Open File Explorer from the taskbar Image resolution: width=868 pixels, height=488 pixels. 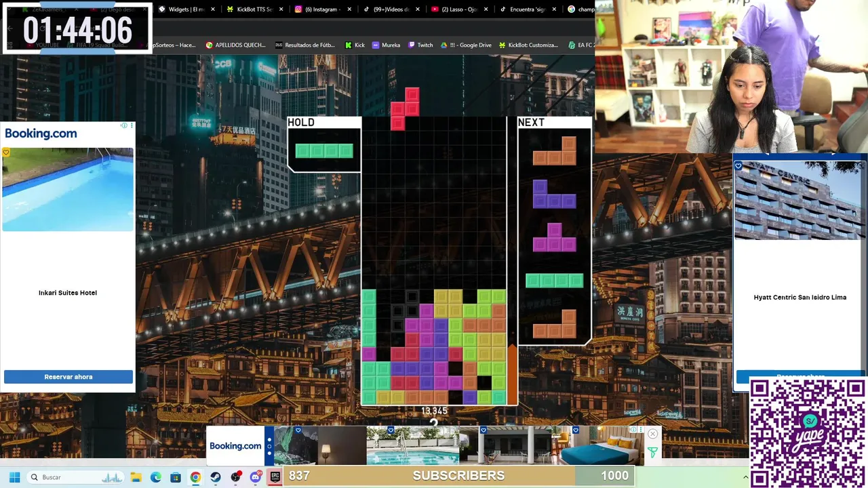coord(136,477)
